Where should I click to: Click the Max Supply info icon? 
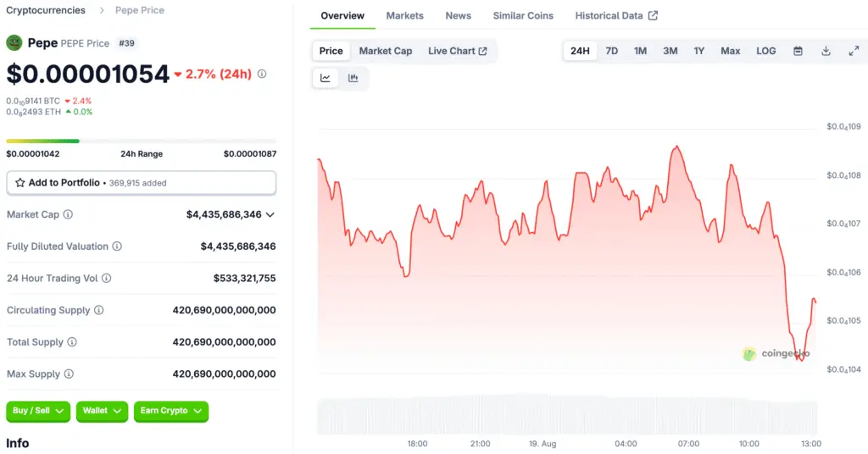[x=69, y=374]
